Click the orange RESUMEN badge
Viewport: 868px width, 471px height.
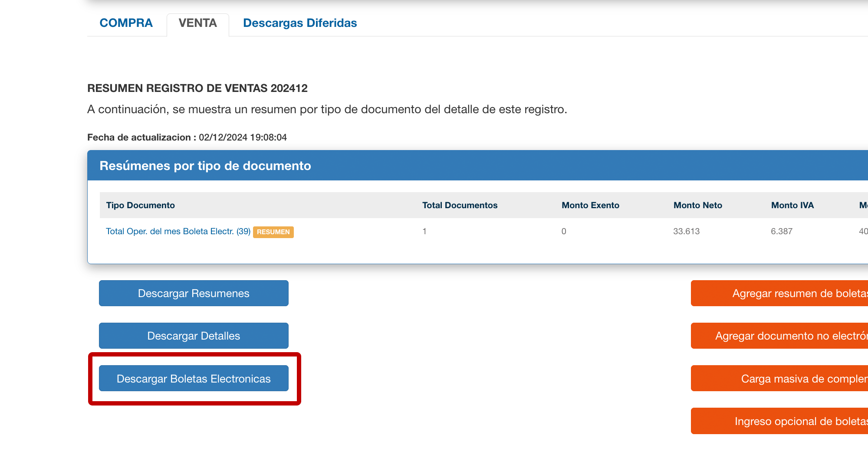click(x=273, y=232)
